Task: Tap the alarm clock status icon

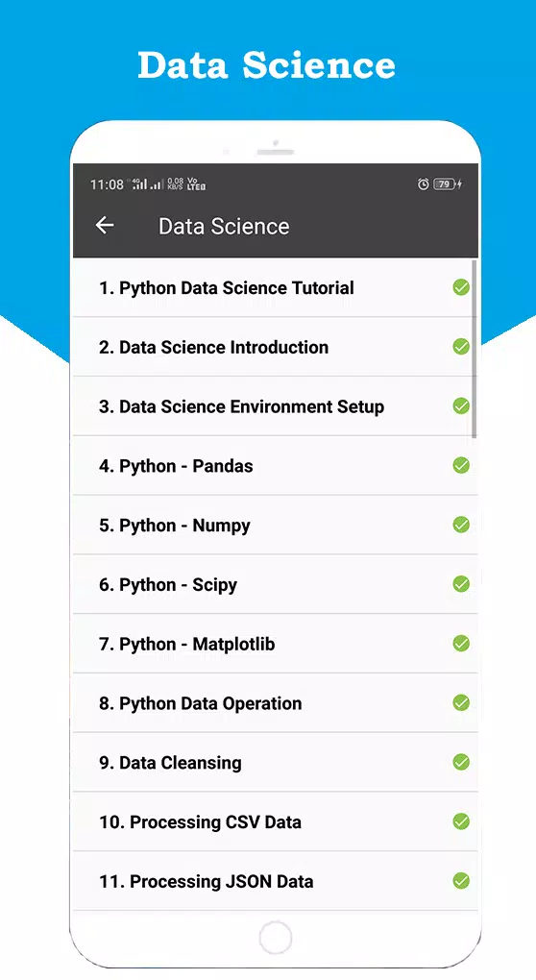Action: (424, 184)
